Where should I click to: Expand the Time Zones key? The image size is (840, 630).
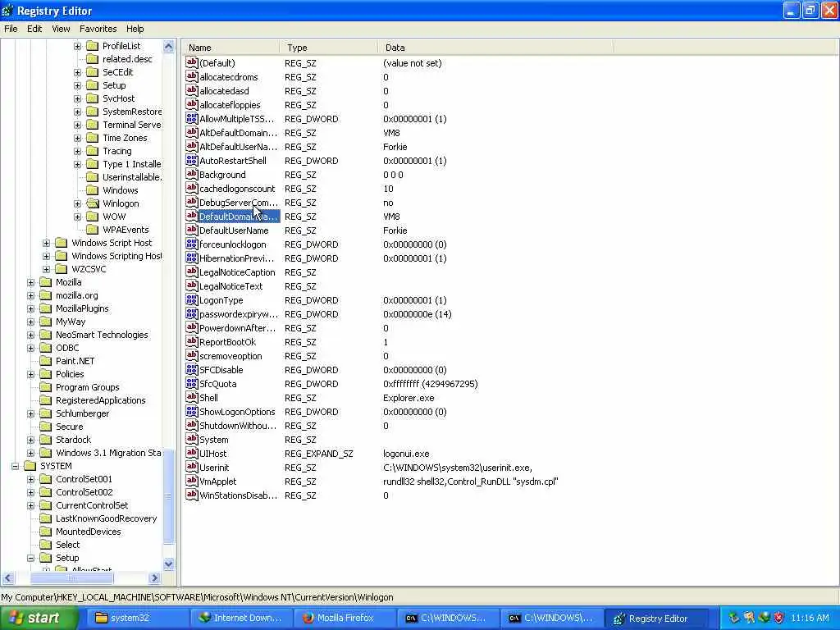(78, 138)
